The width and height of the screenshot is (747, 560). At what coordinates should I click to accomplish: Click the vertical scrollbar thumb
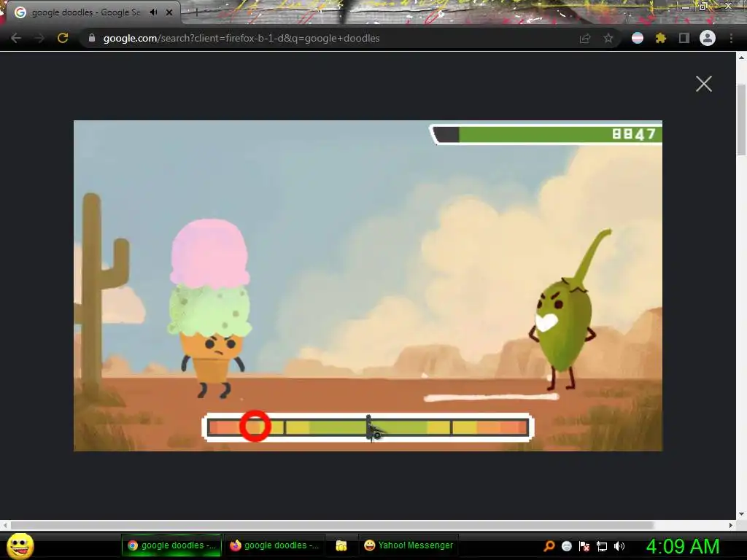point(741,119)
